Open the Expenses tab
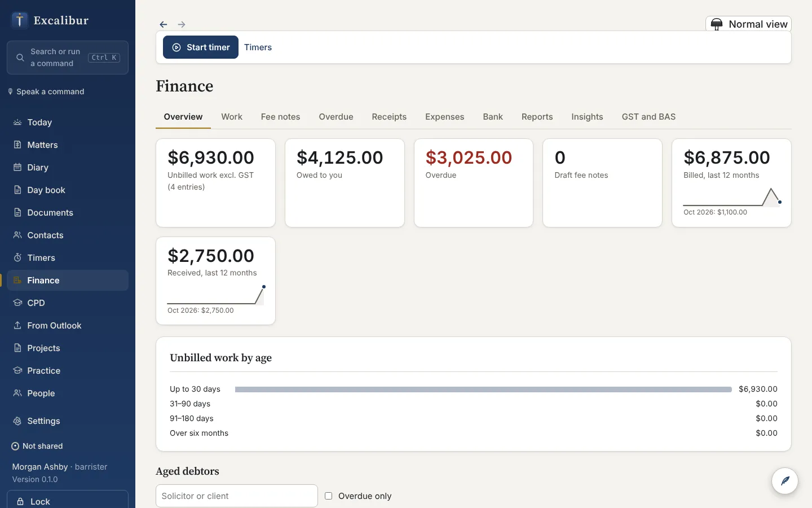Image resolution: width=812 pixels, height=508 pixels. (x=445, y=117)
